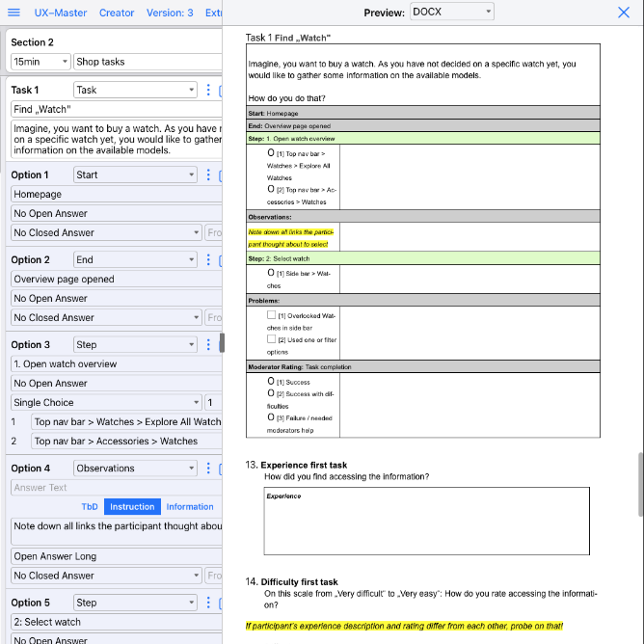The width and height of the screenshot is (644, 644).
Task: Click the Shop tasks section title field
Action: [148, 62]
